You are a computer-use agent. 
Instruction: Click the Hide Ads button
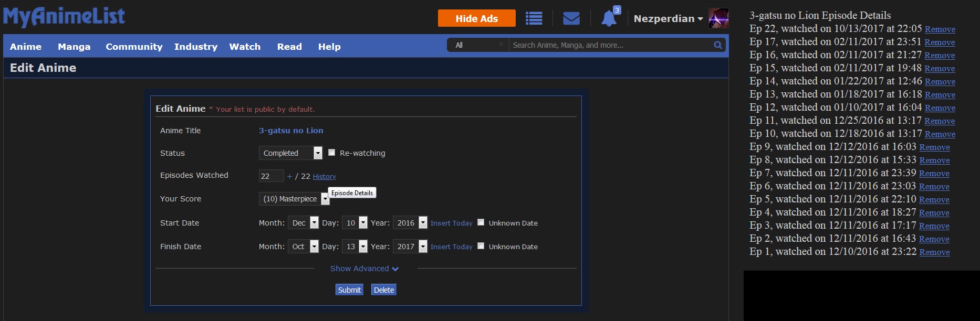pyautogui.click(x=476, y=18)
